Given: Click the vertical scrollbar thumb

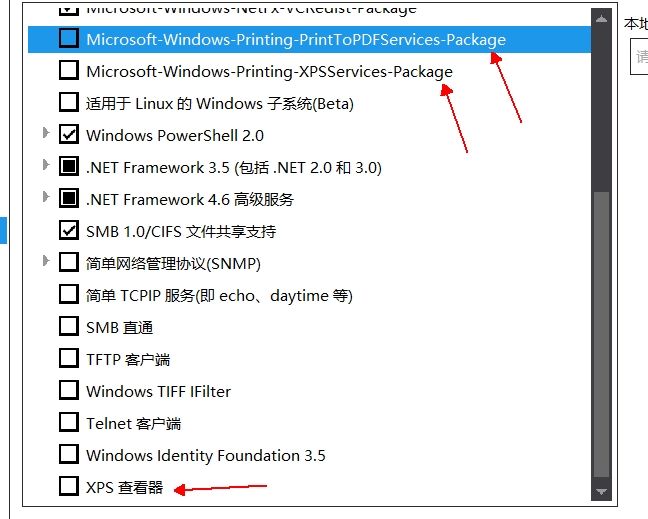Looking at the screenshot, I should 601,335.
